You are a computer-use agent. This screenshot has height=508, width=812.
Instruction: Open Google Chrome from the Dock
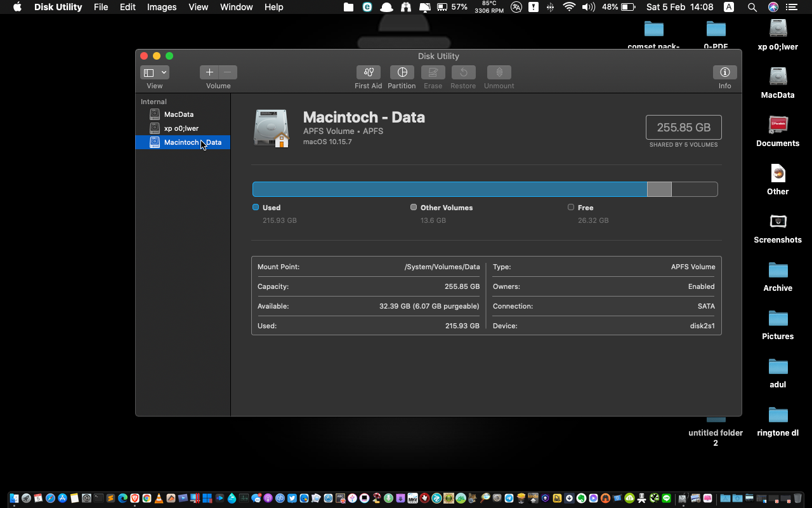[x=147, y=498]
